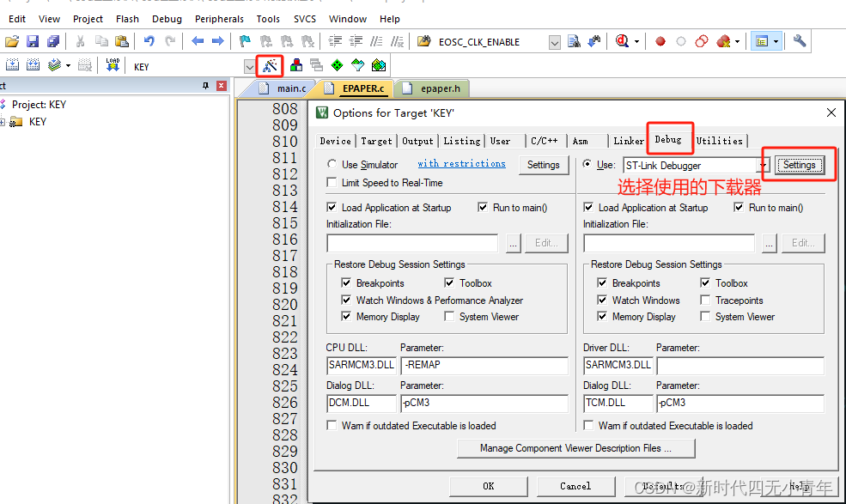Insert a bookmark with the flag icon
The image size is (846, 504).
tap(245, 40)
